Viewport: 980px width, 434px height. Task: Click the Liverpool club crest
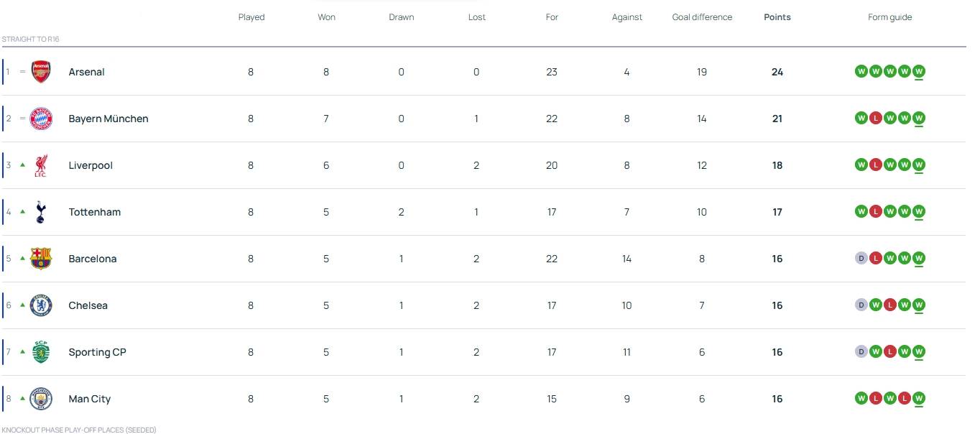coord(41,165)
